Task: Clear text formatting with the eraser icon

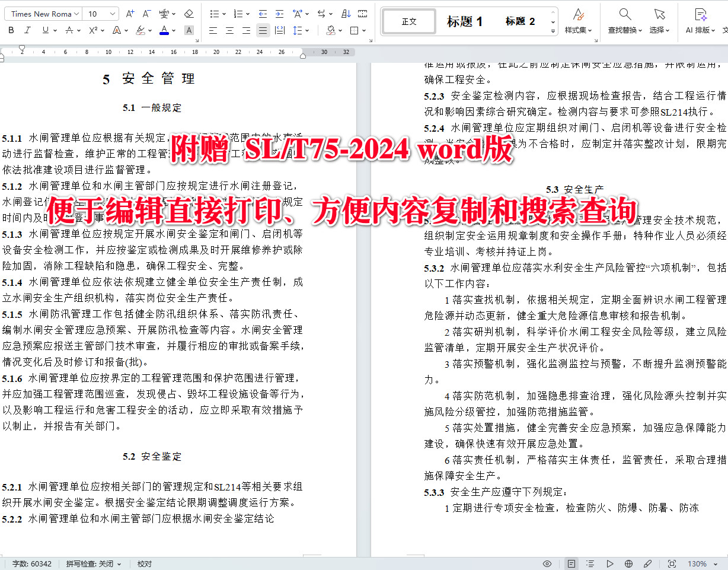Action: tap(190, 13)
